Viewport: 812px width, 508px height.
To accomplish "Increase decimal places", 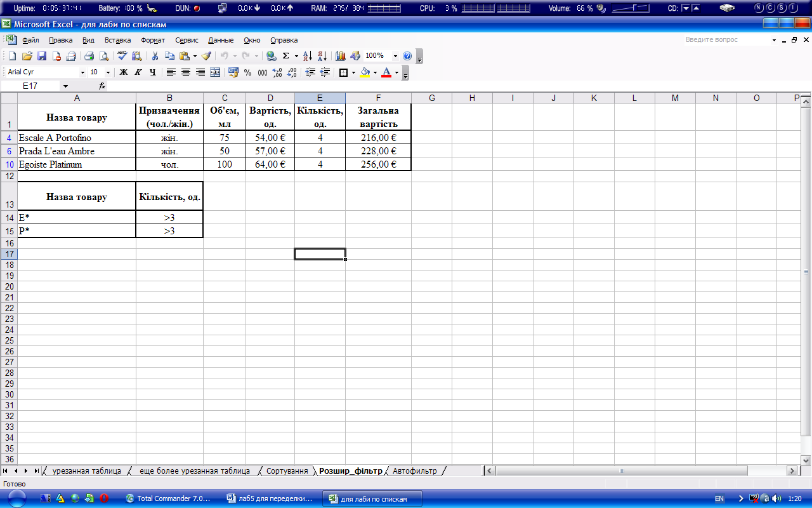I will tap(277, 72).
